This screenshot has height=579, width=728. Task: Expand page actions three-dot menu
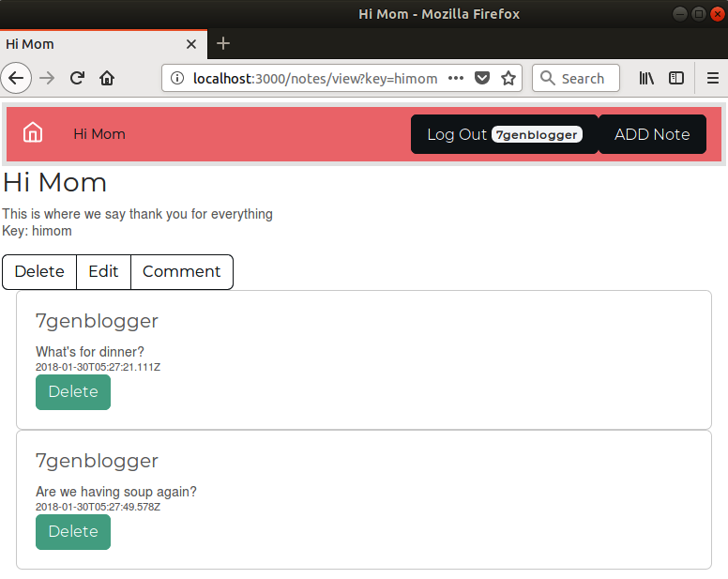[456, 78]
